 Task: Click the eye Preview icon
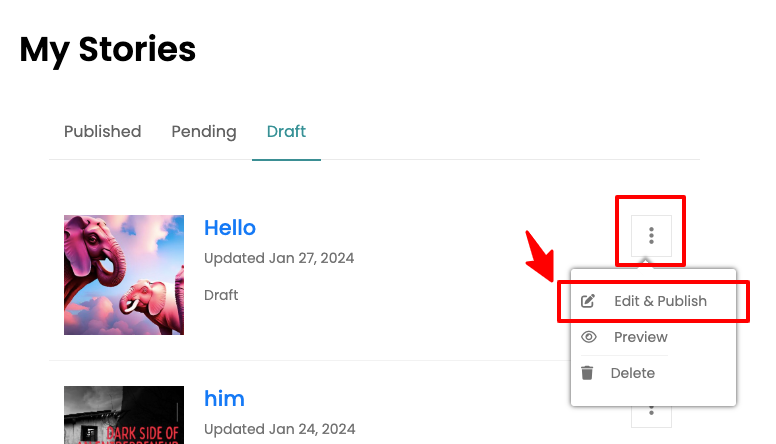pyautogui.click(x=588, y=337)
